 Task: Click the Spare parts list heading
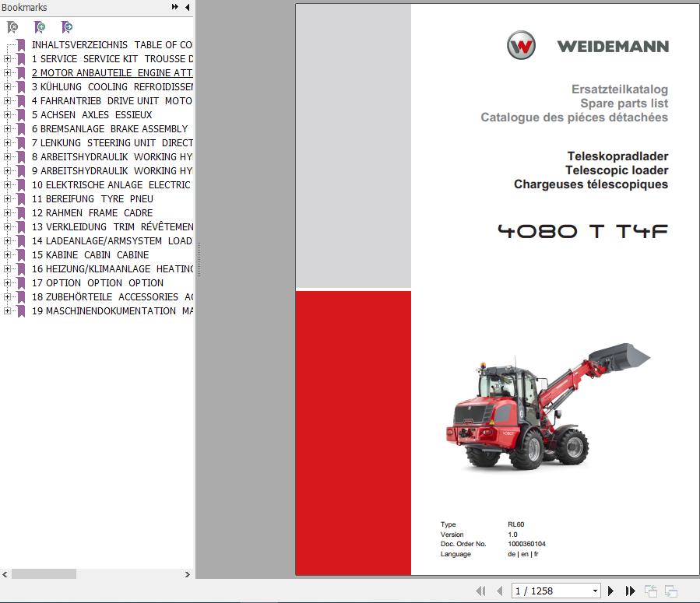(624, 103)
